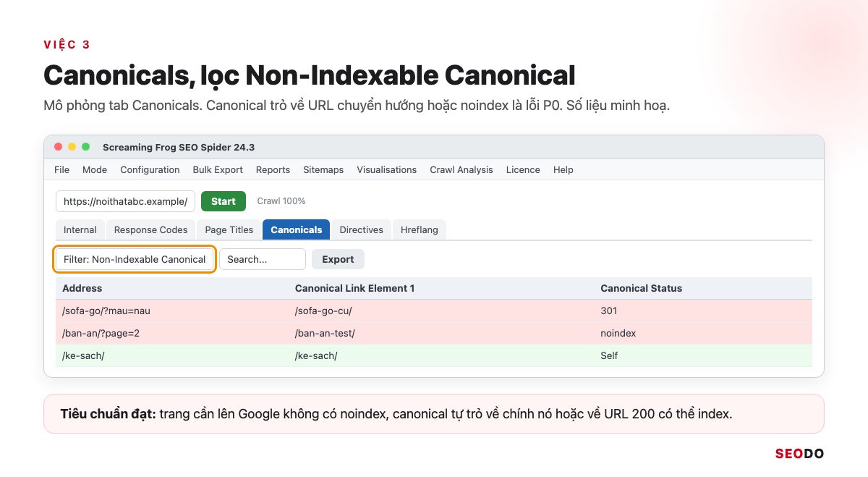Click the Crawl 100% status text
Viewport: 868px width, 477px height.
(281, 201)
